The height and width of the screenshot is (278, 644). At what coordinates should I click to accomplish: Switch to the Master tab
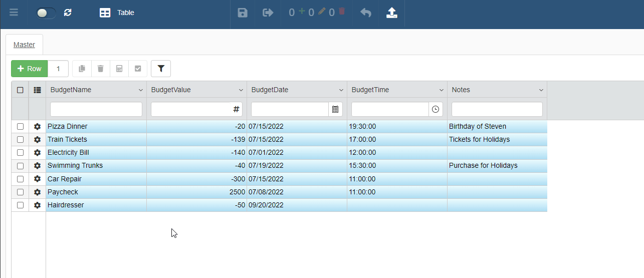tap(24, 45)
